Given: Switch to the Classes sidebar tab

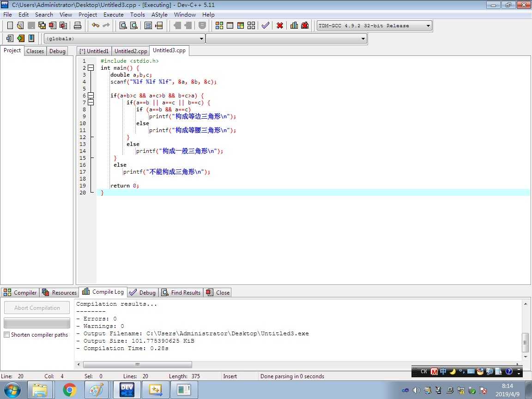Looking at the screenshot, I should coord(35,51).
